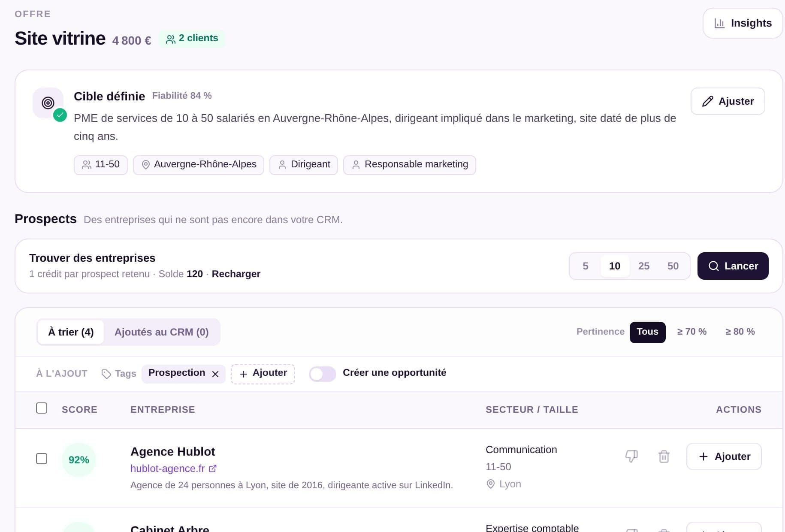Select 50 prospects quantity
785x532 pixels.
tap(673, 266)
